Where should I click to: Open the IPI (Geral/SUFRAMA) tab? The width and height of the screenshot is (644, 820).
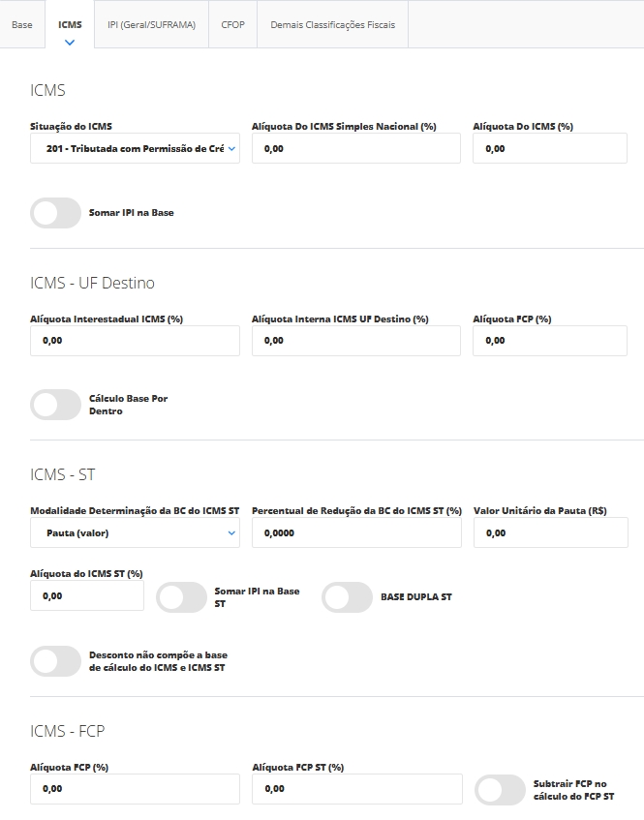tap(151, 24)
